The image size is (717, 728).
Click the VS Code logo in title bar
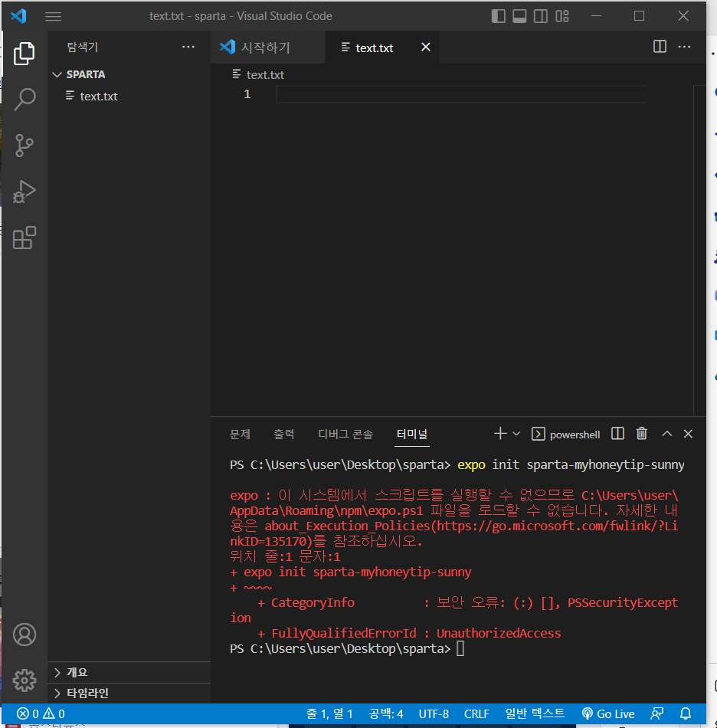point(18,16)
